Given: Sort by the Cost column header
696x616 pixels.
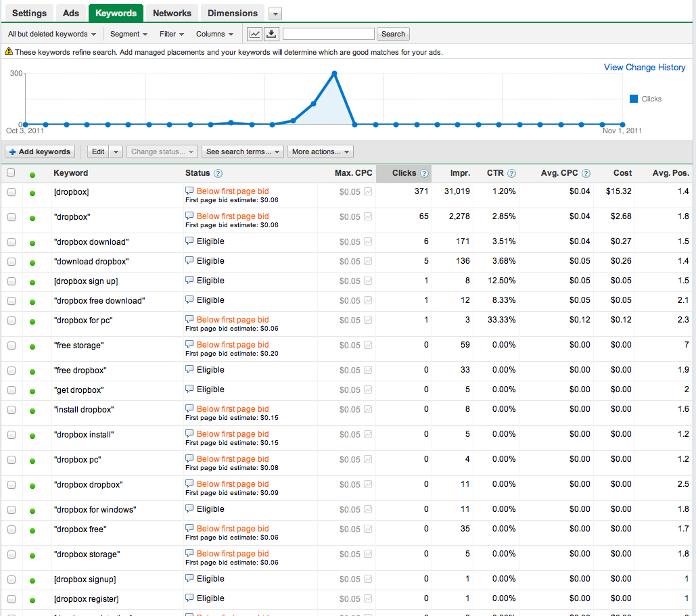Looking at the screenshot, I should pyautogui.click(x=622, y=173).
